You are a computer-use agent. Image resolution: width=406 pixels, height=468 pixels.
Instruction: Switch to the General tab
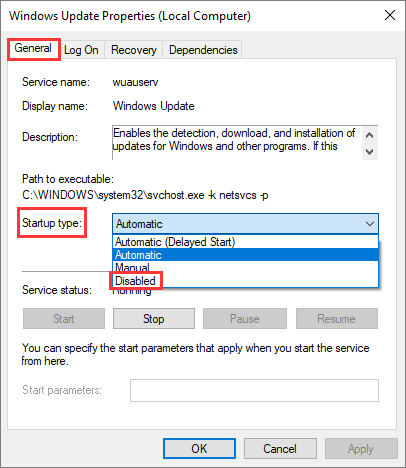(33, 49)
